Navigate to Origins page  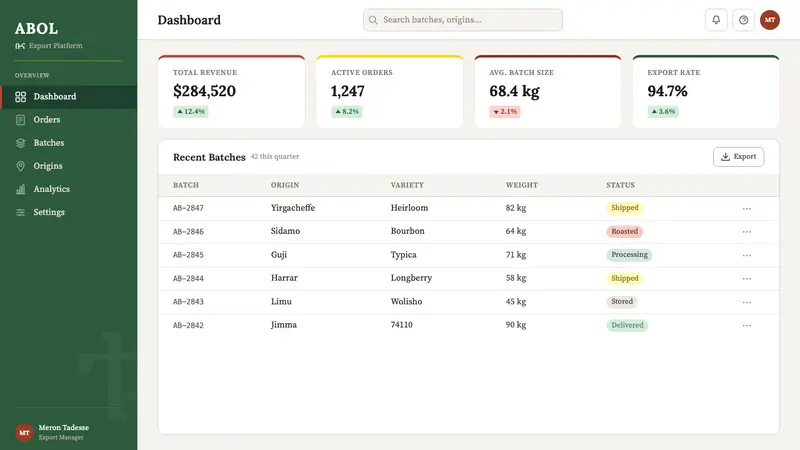point(68,166)
